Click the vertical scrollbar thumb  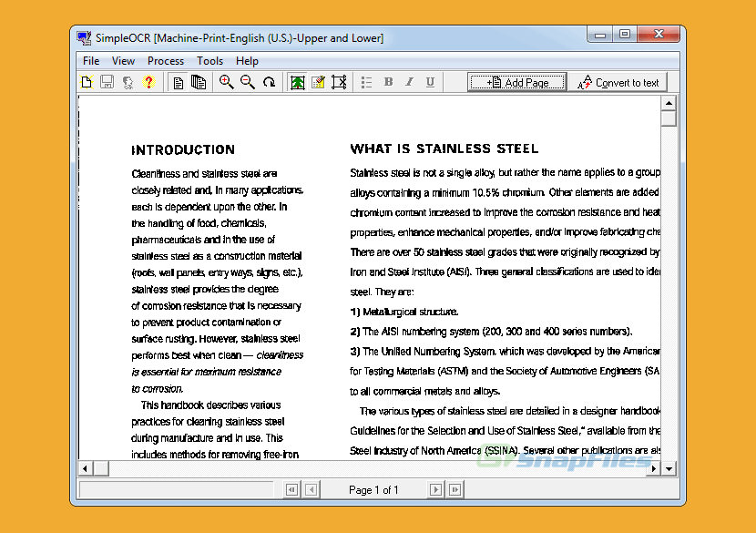[x=669, y=118]
